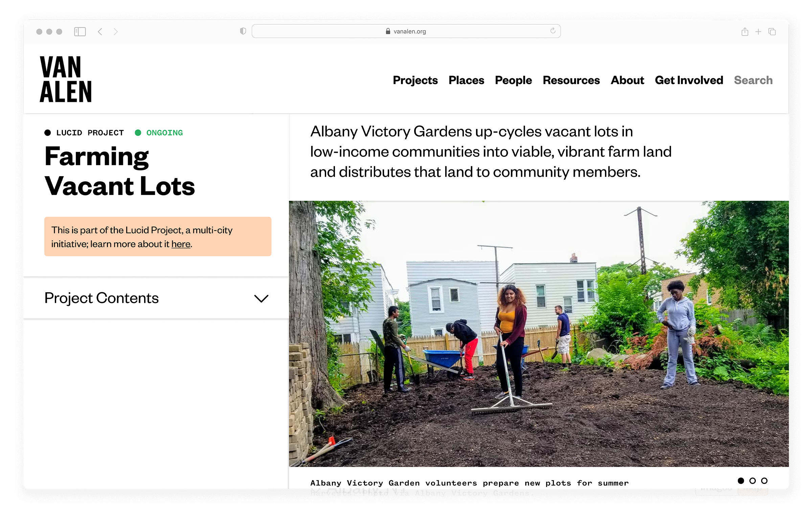Select the first filled carousel dot

pyautogui.click(x=741, y=481)
